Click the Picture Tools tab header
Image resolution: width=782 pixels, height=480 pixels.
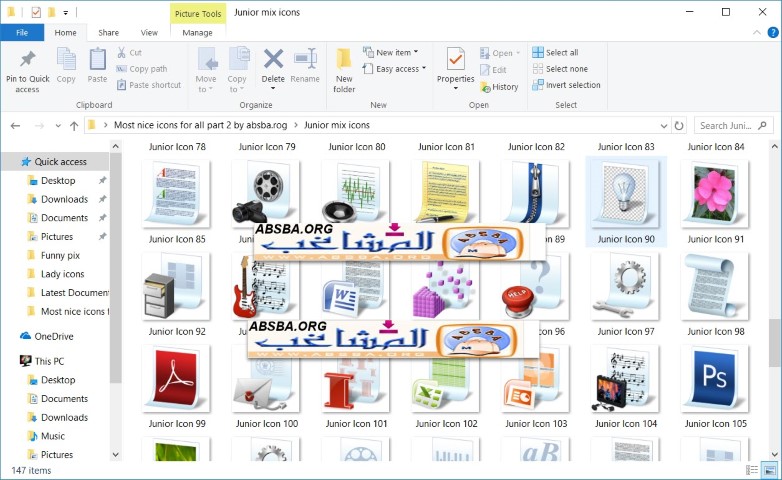(198, 13)
